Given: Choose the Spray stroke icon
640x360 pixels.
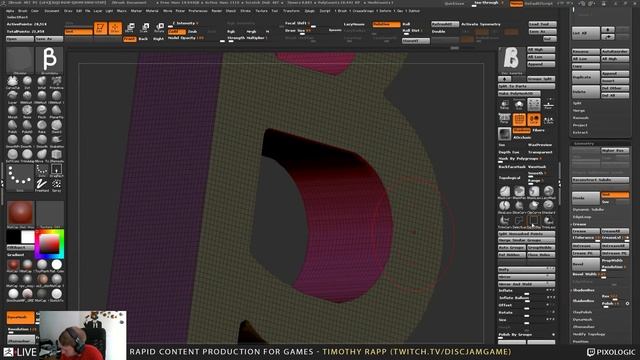Looking at the screenshot, I should [56, 184].
